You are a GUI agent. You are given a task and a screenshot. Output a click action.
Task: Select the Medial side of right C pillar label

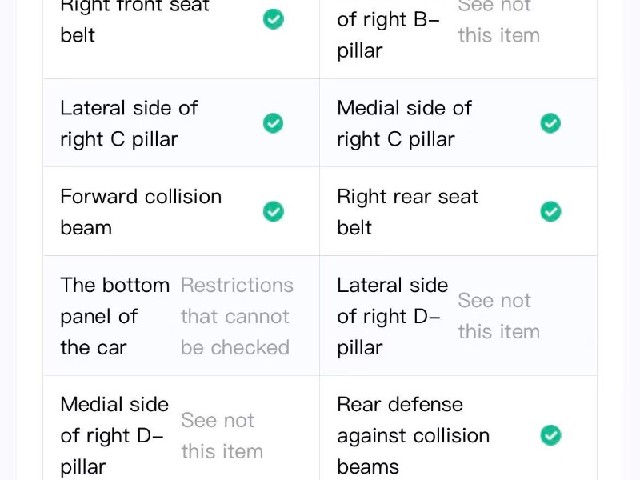click(x=404, y=124)
